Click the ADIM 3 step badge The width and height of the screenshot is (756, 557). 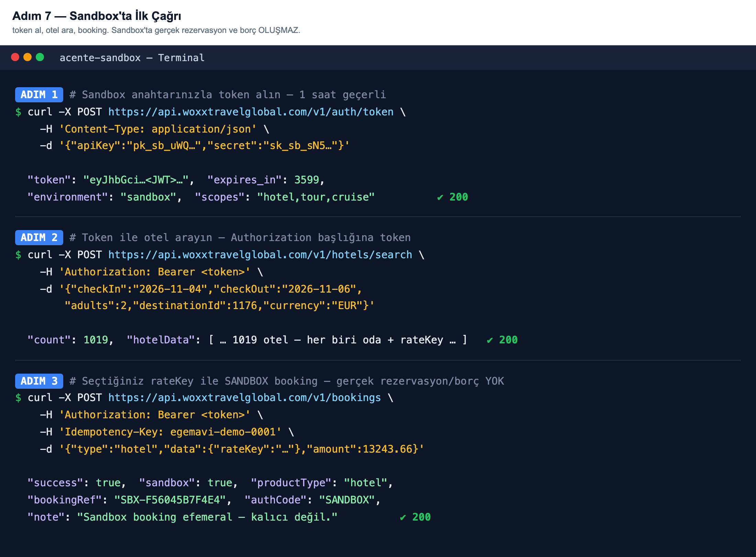(x=39, y=381)
